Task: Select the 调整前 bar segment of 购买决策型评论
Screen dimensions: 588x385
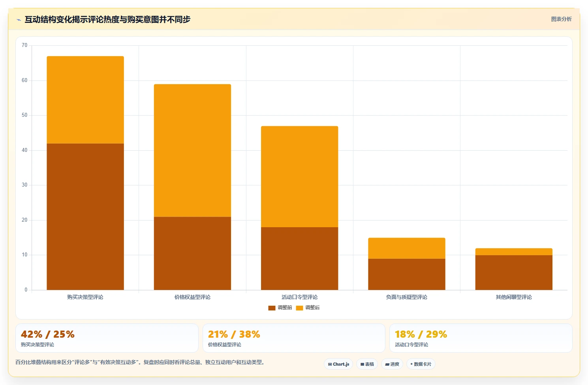Action: [x=85, y=217]
